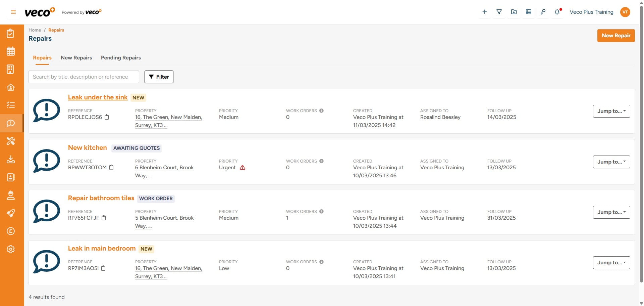
Task: Switch to the New Repairs tab
Action: pos(76,57)
